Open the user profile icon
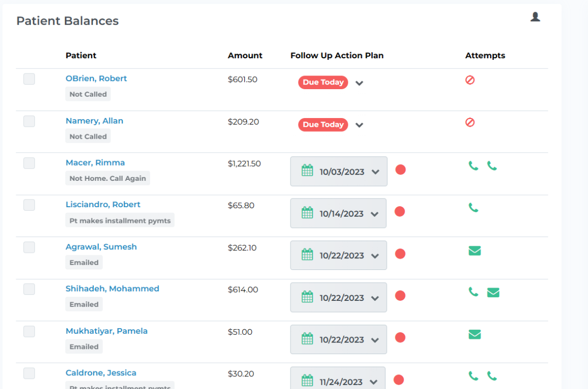Screen dimensions: 588x389 coord(535,17)
